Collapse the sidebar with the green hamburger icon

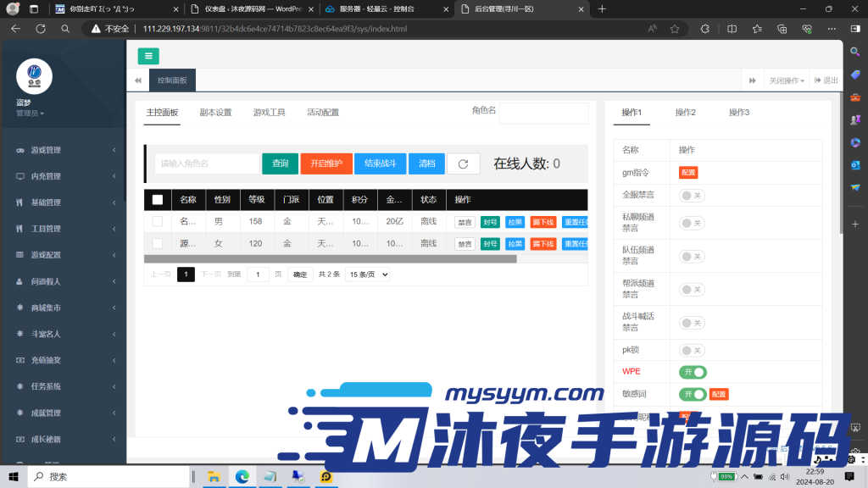coord(148,56)
